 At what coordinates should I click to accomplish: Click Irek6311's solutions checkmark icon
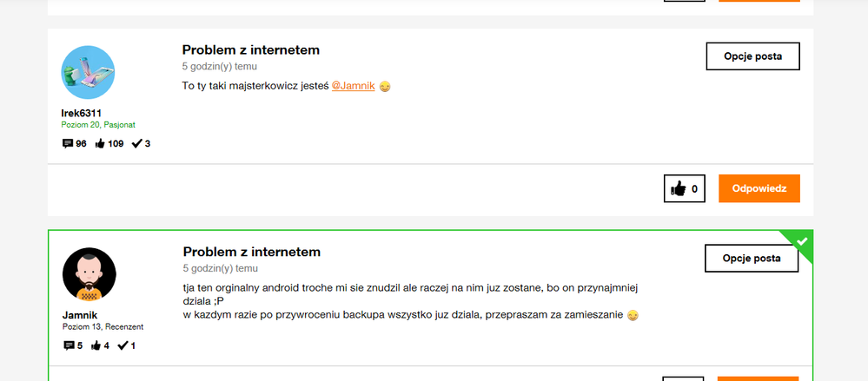coord(136,143)
